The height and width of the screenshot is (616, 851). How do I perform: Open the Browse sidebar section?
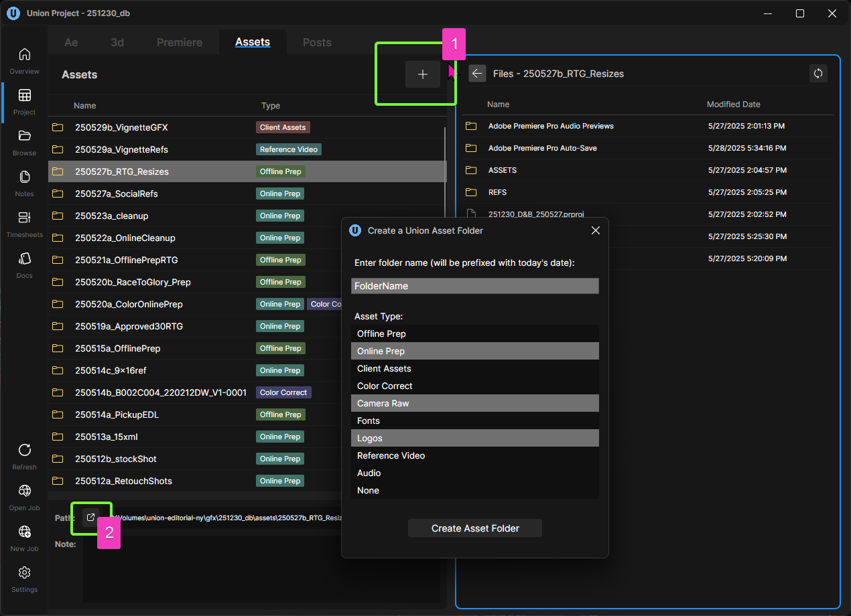point(24,142)
